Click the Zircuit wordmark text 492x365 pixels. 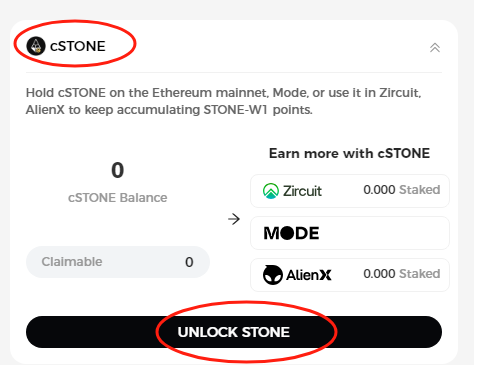tap(302, 191)
